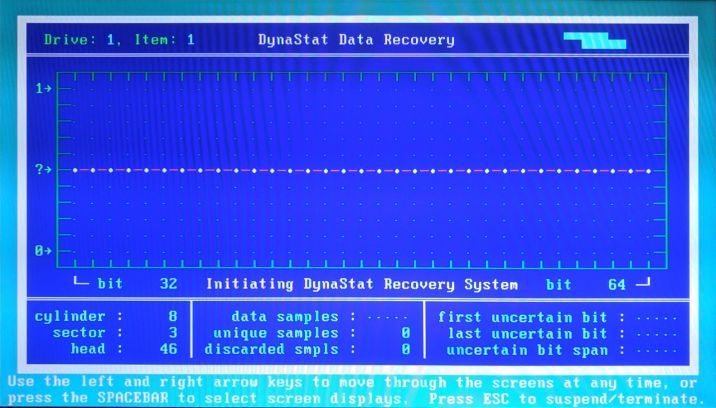Select the 'Drive: 1,' header text
This screenshot has width=716, height=408.
(83, 40)
